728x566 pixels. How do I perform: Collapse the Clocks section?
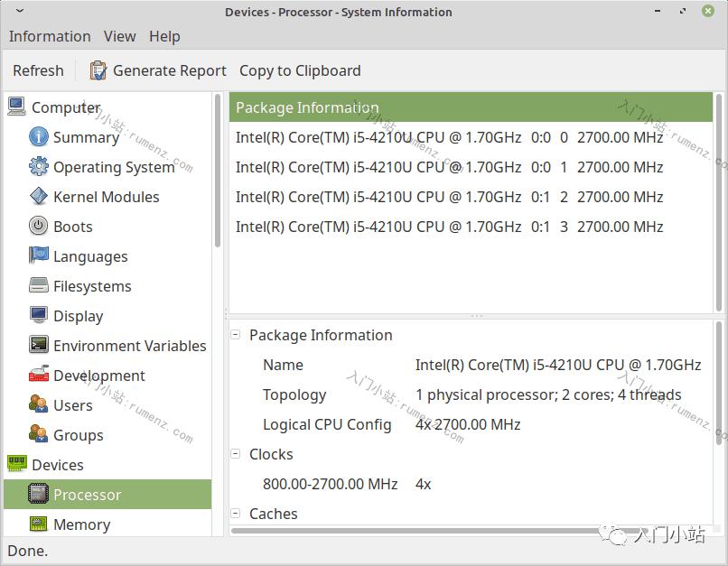click(x=236, y=454)
